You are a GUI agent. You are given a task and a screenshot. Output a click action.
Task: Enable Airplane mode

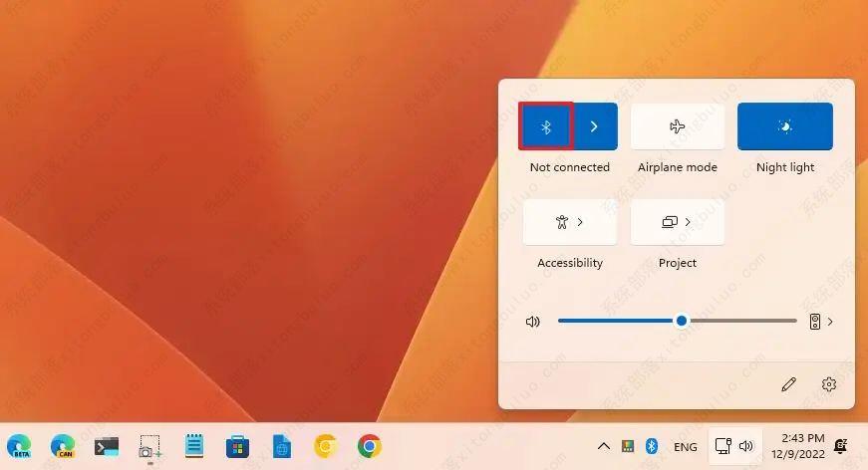678,126
